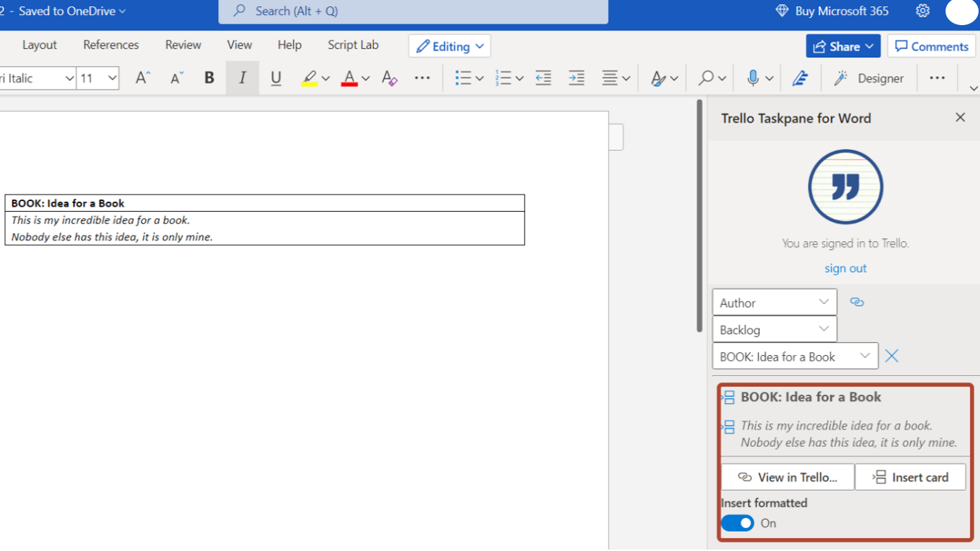The height and width of the screenshot is (551, 980).
Task: Open bullet list style dropdown
Action: [479, 78]
